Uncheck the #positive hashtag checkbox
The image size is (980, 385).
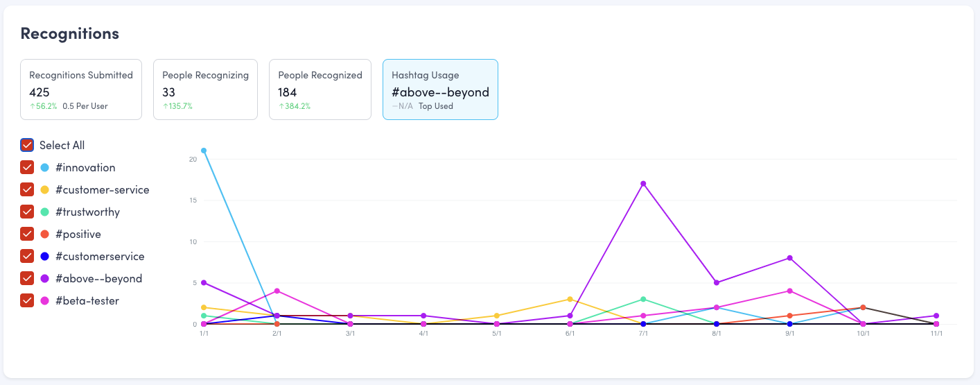coord(27,234)
